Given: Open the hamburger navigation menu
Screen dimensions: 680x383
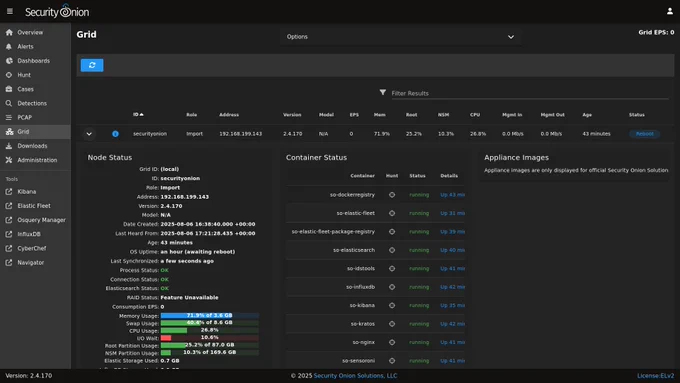Looking at the screenshot, I should click(10, 11).
